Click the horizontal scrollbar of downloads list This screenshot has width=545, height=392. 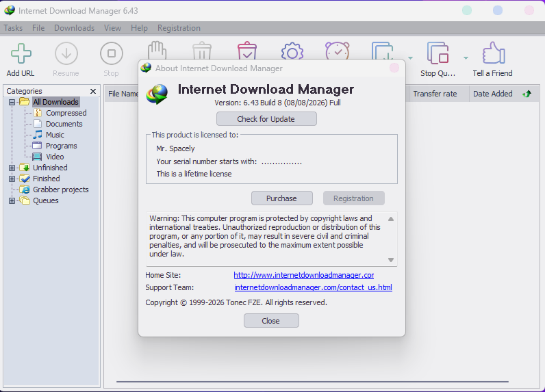pos(312,382)
